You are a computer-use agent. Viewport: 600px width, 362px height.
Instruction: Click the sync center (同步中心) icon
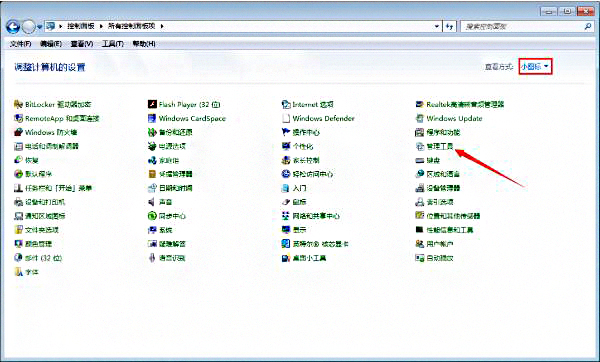[x=152, y=216]
